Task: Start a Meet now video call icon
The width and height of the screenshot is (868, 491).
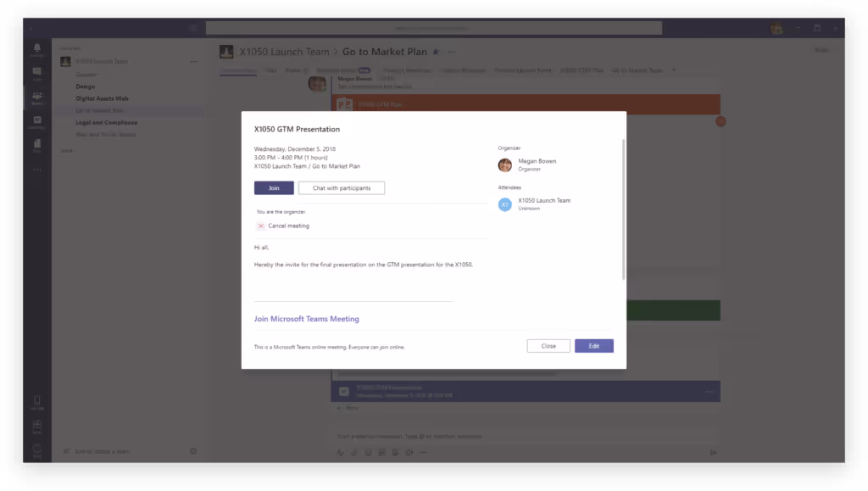Action: tap(409, 452)
